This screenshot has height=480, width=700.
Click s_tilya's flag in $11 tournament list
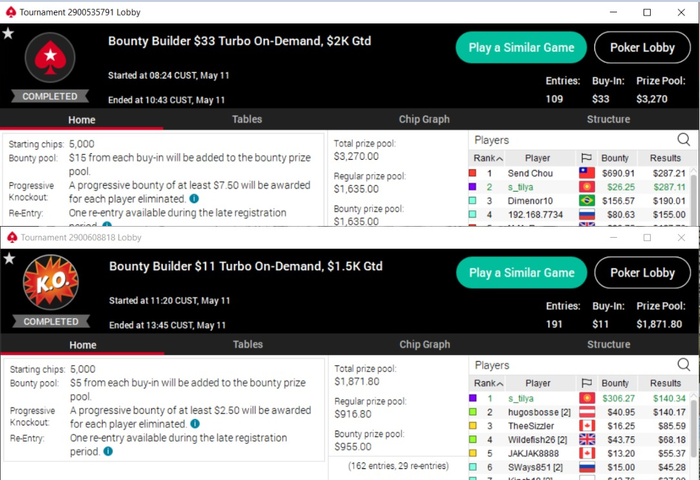click(x=587, y=398)
